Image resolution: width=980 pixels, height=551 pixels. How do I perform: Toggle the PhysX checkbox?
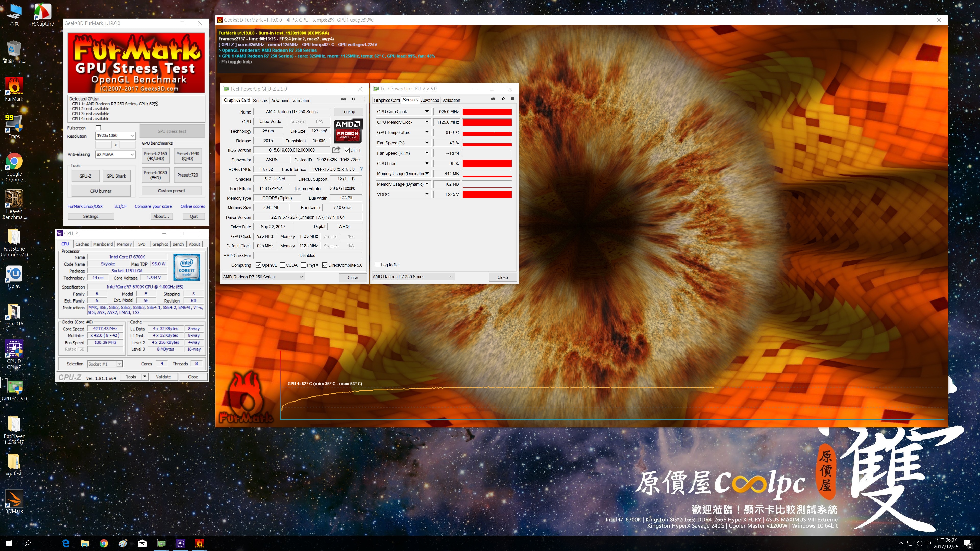point(303,265)
